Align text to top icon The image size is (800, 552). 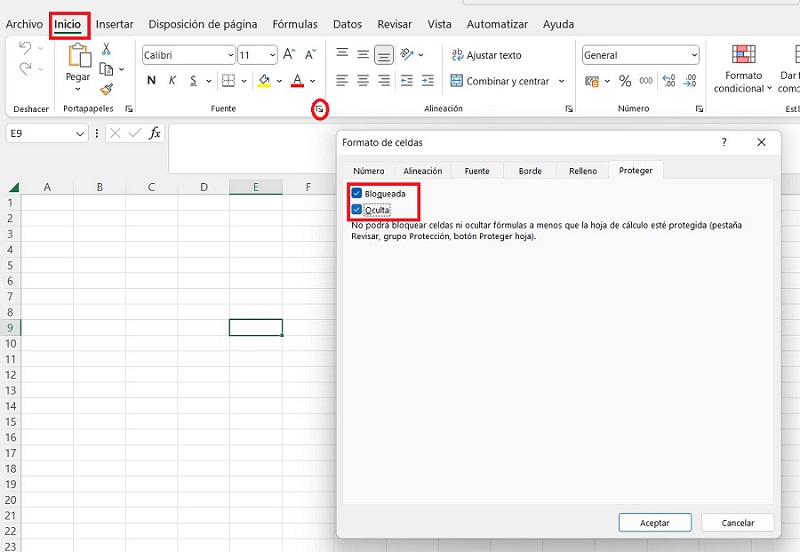tap(342, 53)
